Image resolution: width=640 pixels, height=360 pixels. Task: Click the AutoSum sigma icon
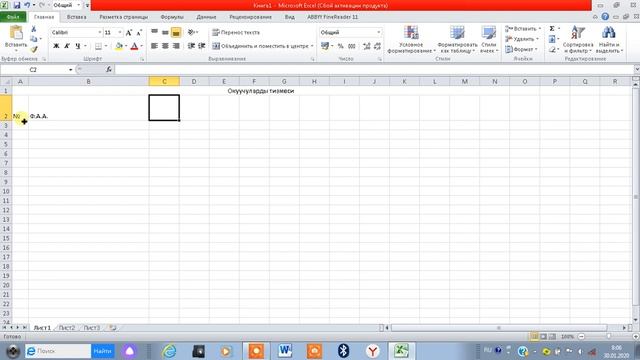(x=552, y=29)
